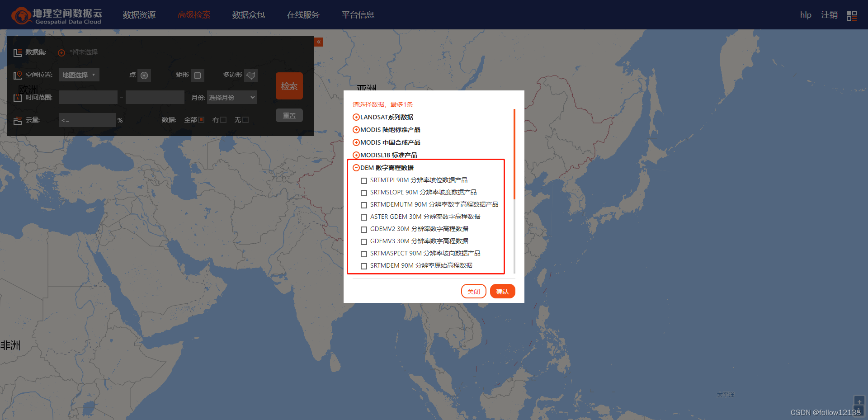Select the point selection tool
Screen dimensions: 868x420
[144, 75]
